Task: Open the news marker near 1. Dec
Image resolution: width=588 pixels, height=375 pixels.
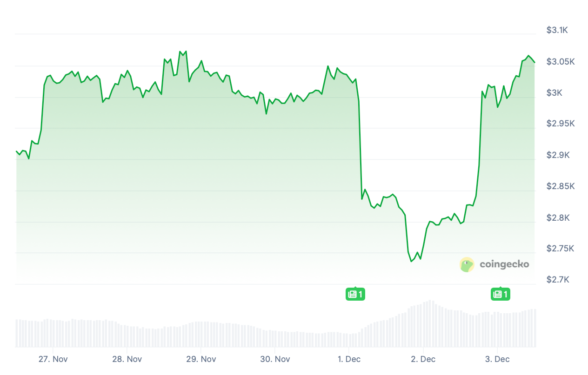Action: 355,294
